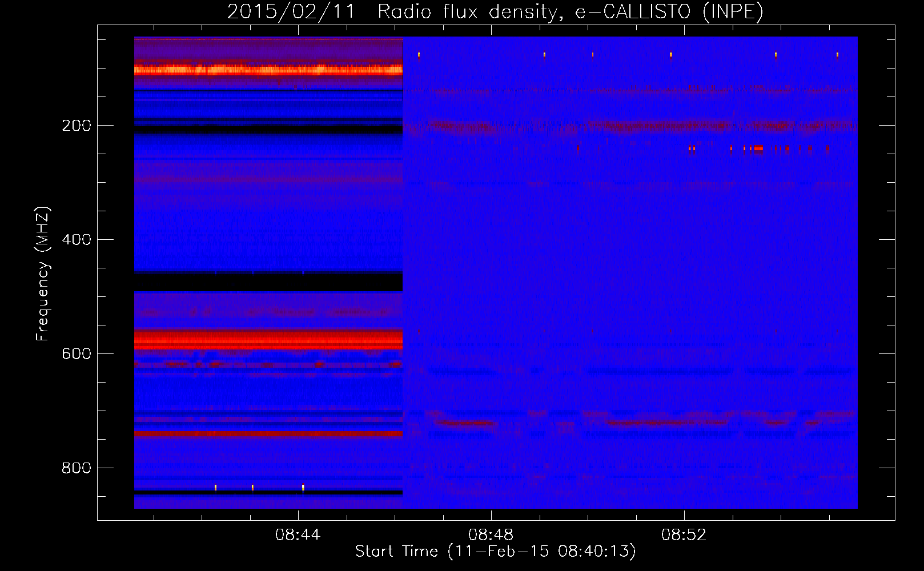Click the plot title 'Radio flux density, e-CALLISTO (INPE)'
This screenshot has width=924, height=571.
pyautogui.click(x=571, y=11)
